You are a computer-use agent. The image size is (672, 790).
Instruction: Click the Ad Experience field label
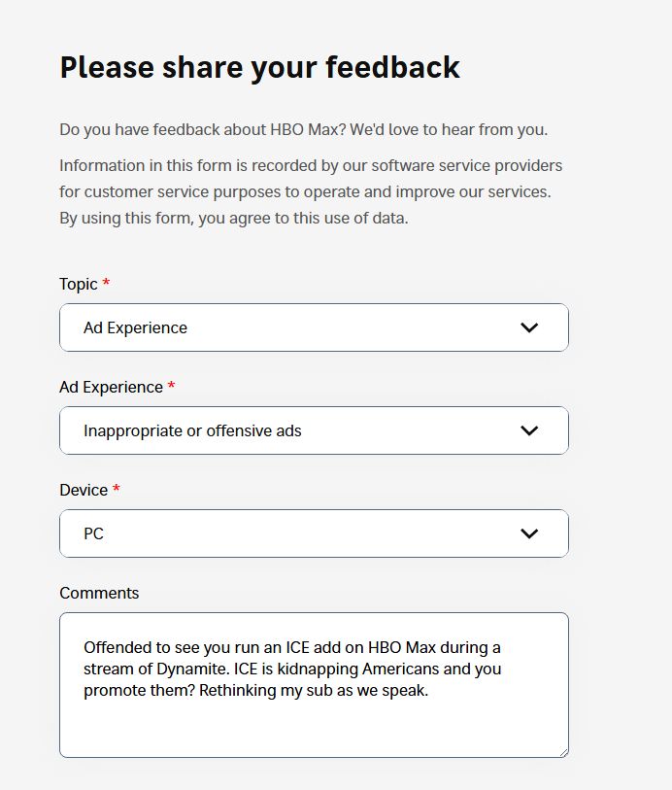point(111,387)
